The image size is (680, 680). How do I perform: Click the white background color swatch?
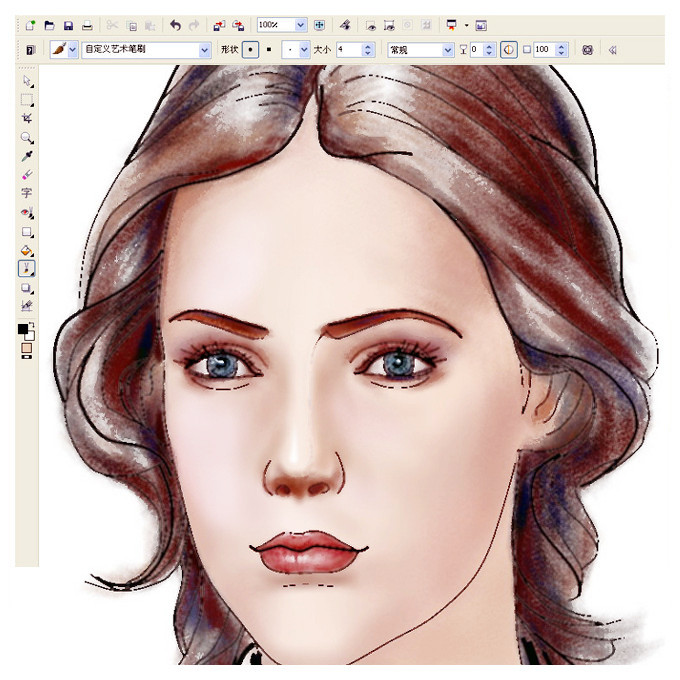point(30,336)
